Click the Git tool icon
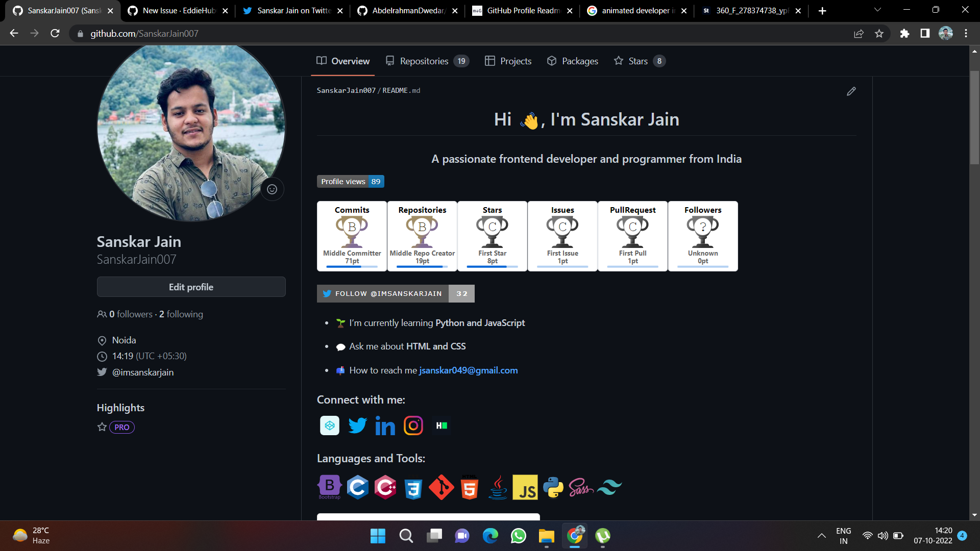This screenshot has width=980, height=551. (x=441, y=487)
